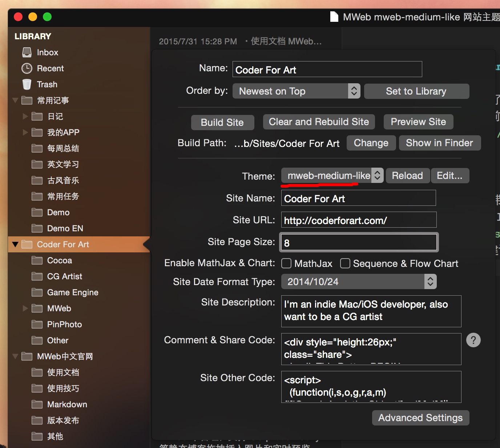This screenshot has width=500, height=448.
Task: Select the 其他 tree row
Action: [x=79, y=436]
